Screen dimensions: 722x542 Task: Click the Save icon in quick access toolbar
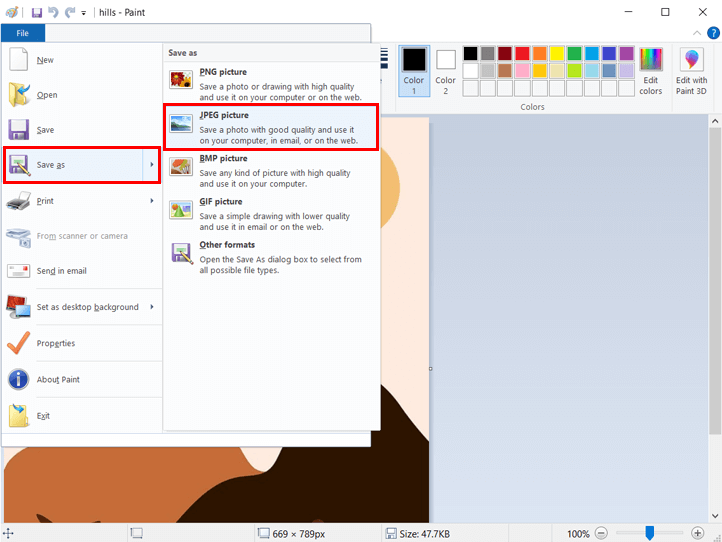click(x=37, y=12)
